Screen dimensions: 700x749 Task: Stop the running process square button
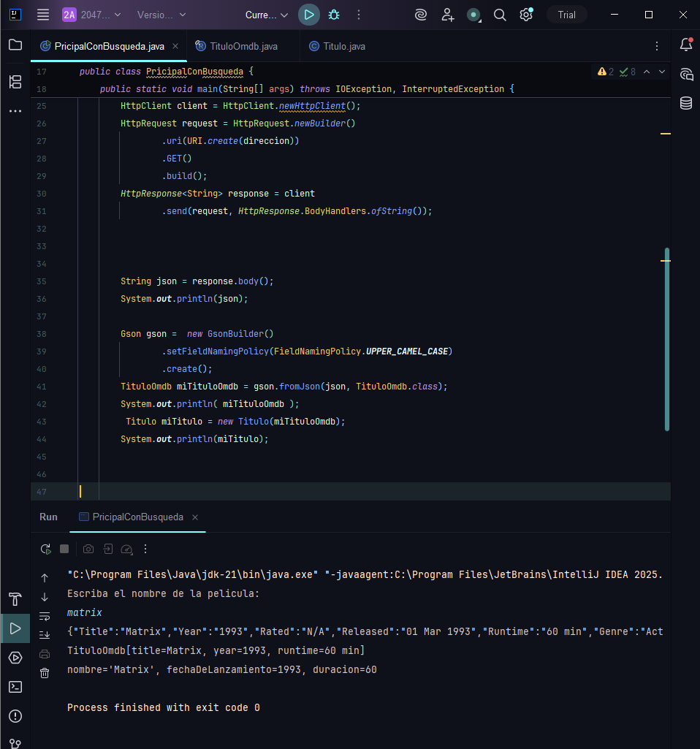[64, 549]
